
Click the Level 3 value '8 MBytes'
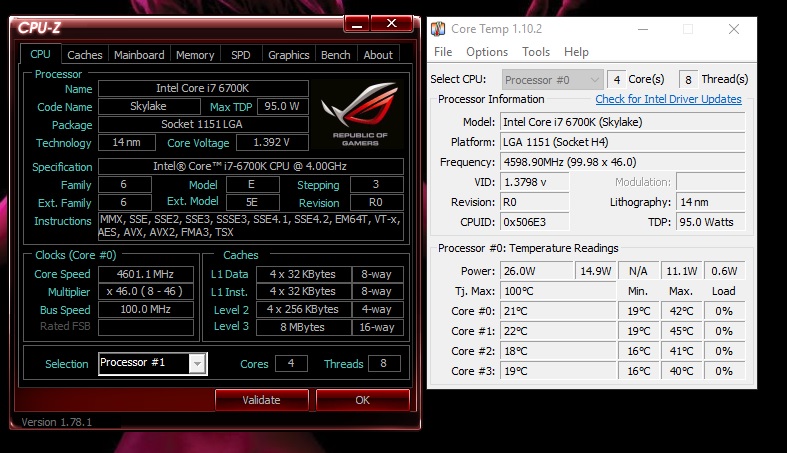click(x=303, y=327)
